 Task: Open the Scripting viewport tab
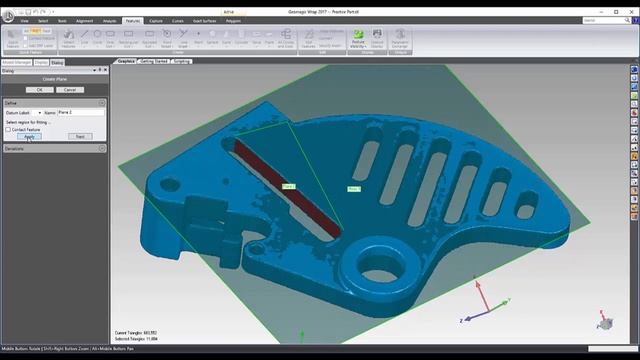[181, 61]
